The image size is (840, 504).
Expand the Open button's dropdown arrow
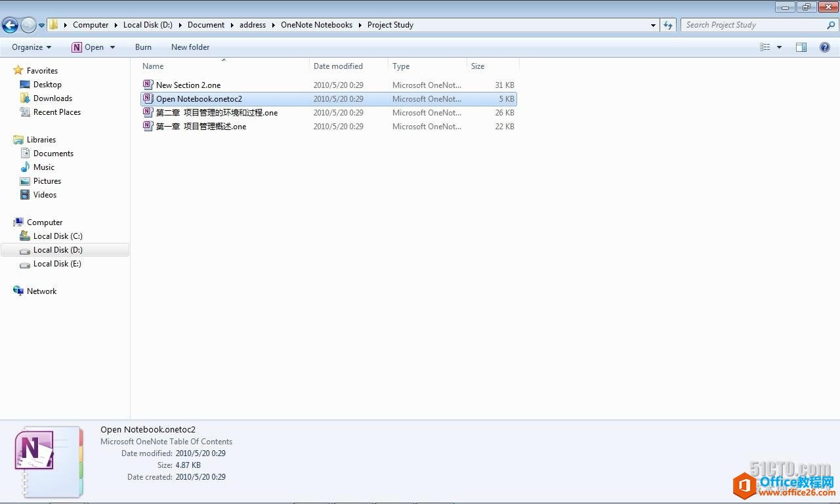(112, 47)
